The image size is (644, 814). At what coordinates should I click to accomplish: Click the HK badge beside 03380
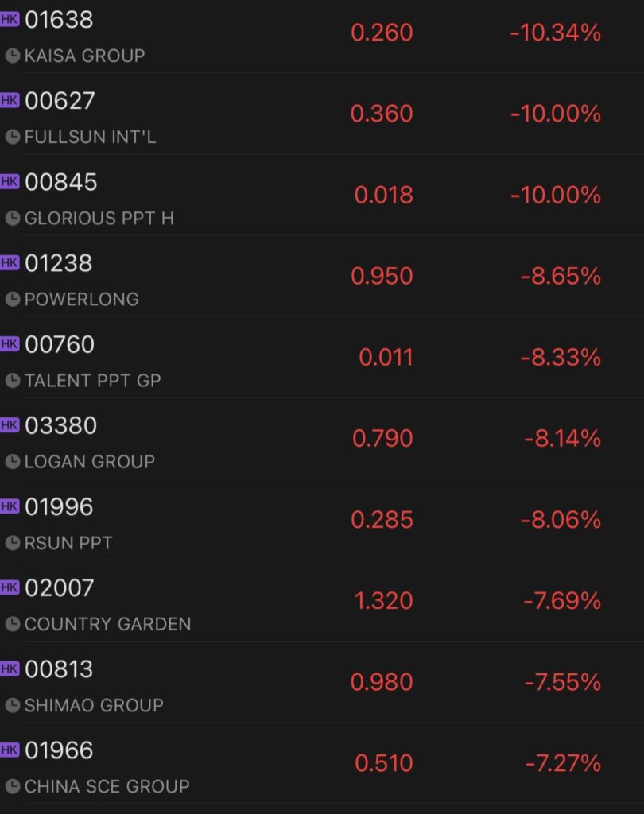pyautogui.click(x=10, y=425)
